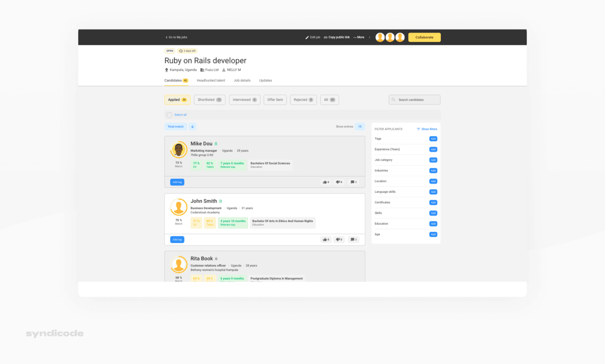Toggle the Rejected filter pill

tap(303, 100)
